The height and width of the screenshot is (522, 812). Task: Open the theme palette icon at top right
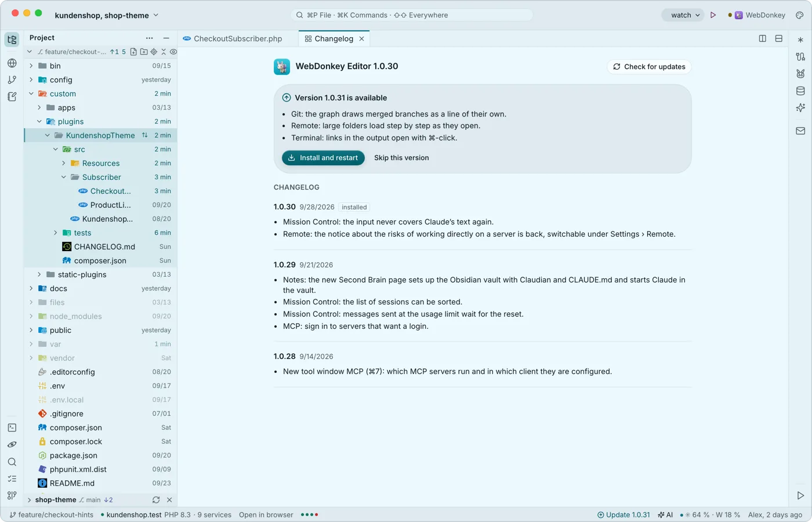[800, 15]
